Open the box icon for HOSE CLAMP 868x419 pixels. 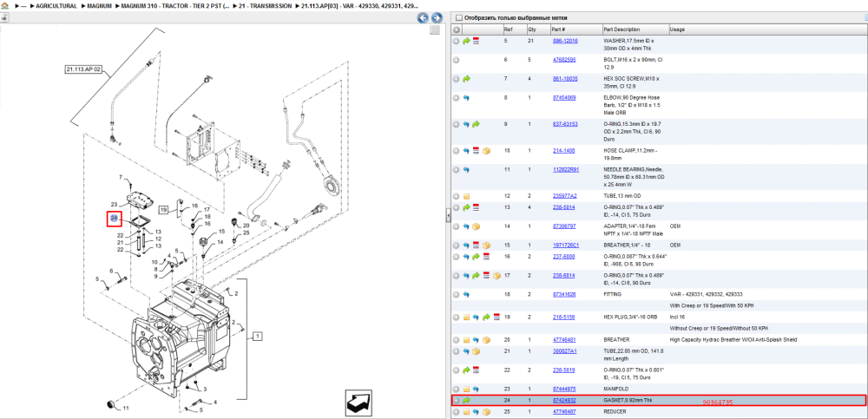coord(486,151)
